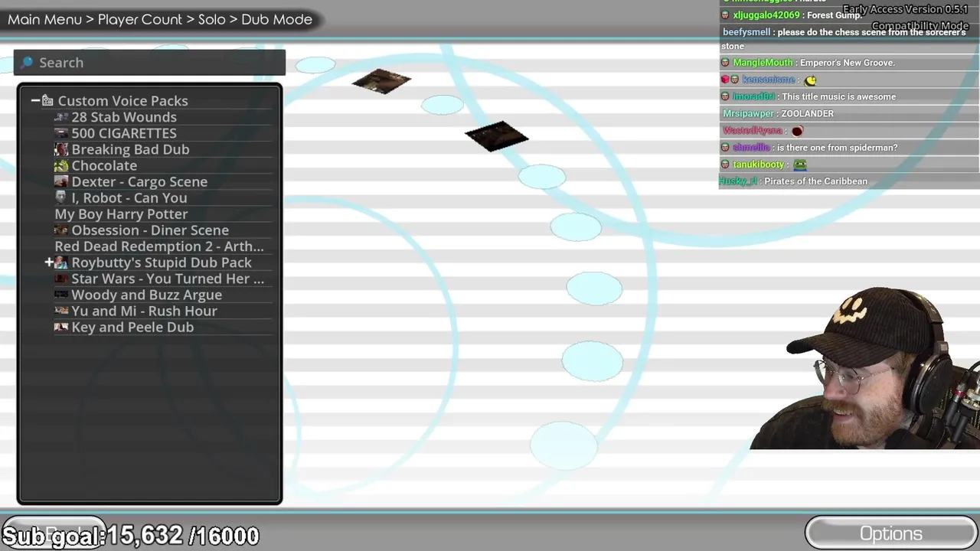Screen dimensions: 980x551
Task: Click the Obsession Diner Scene thumbnail icon
Action: [x=61, y=230]
